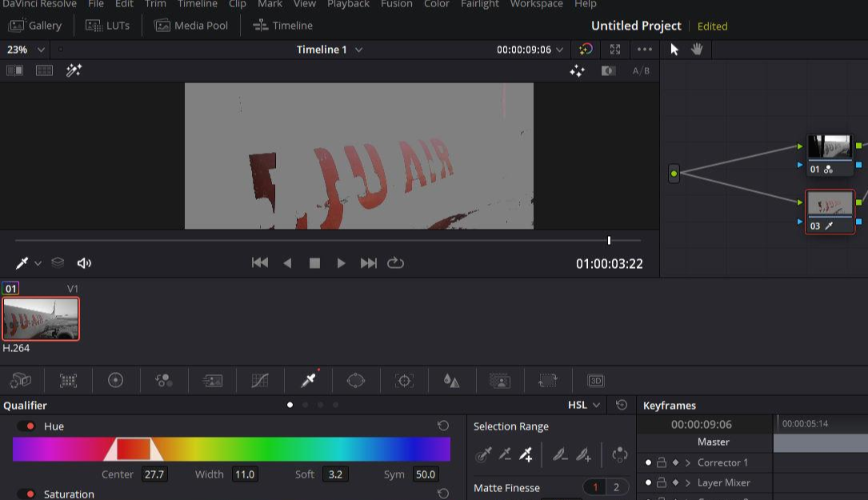Open the Qualifier palette icon

click(308, 380)
